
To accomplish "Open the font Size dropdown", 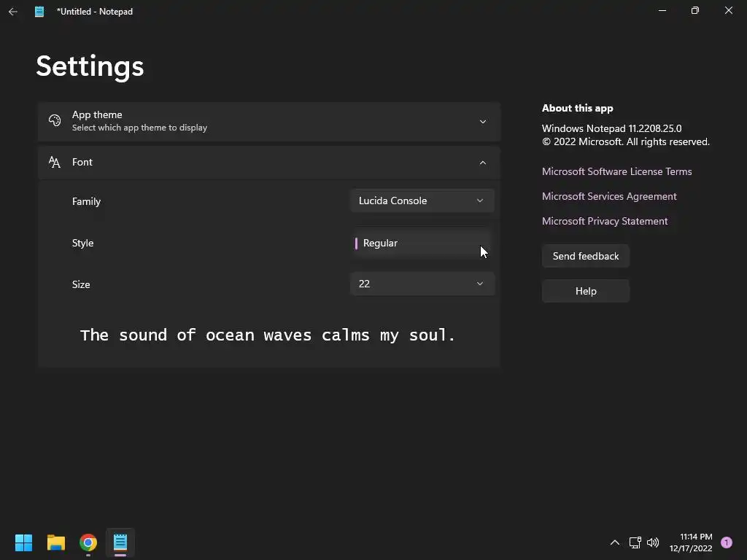I will pos(422,284).
